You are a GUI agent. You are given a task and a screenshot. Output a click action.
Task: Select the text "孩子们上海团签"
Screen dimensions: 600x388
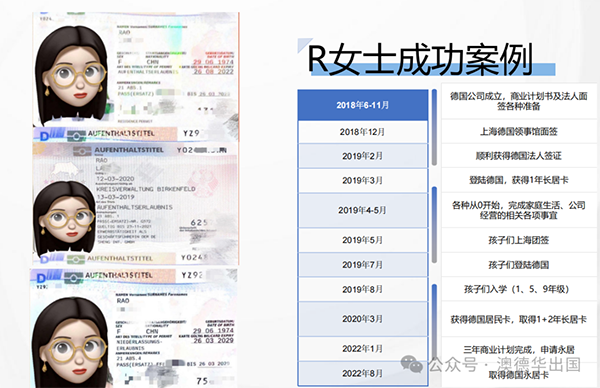tap(518, 240)
